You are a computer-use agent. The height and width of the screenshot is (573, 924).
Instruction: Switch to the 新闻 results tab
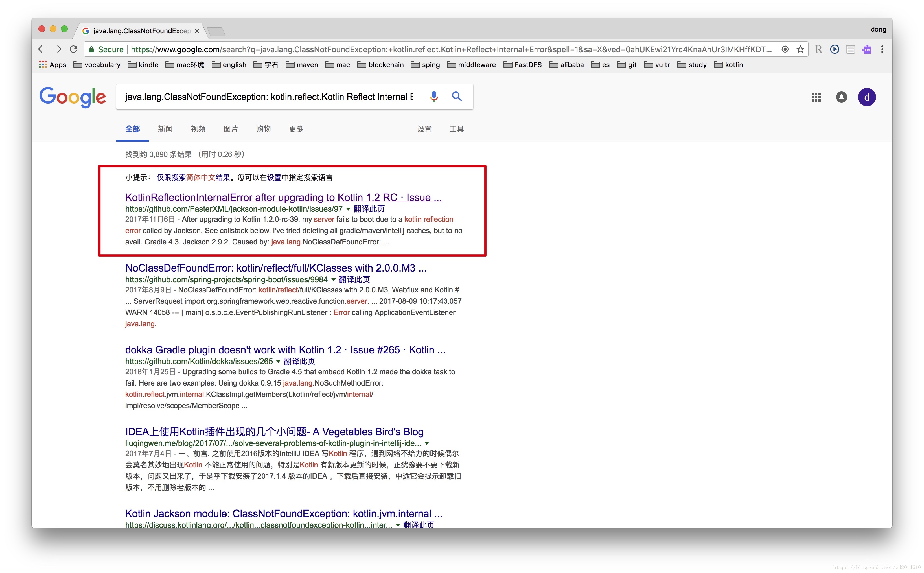pyautogui.click(x=165, y=129)
